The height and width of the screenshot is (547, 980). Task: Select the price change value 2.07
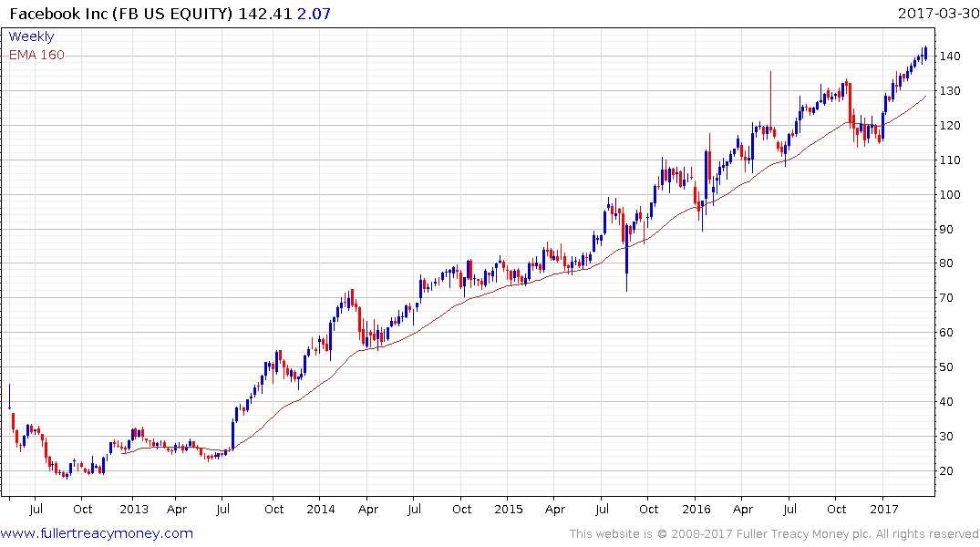click(x=314, y=13)
